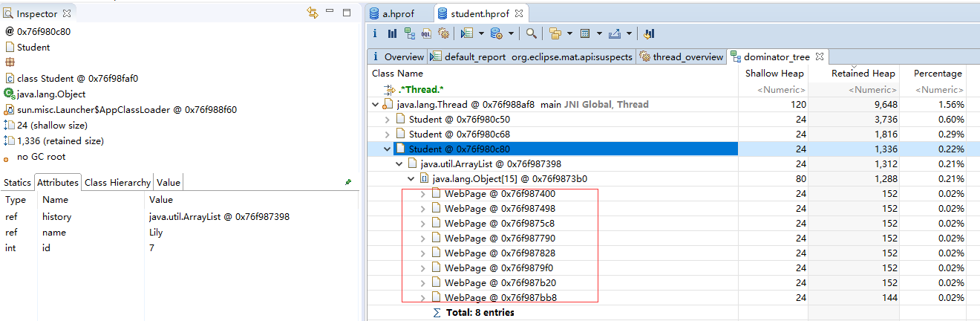
Task: Sort by the Shallow Heap column header
Action: [x=771, y=74]
